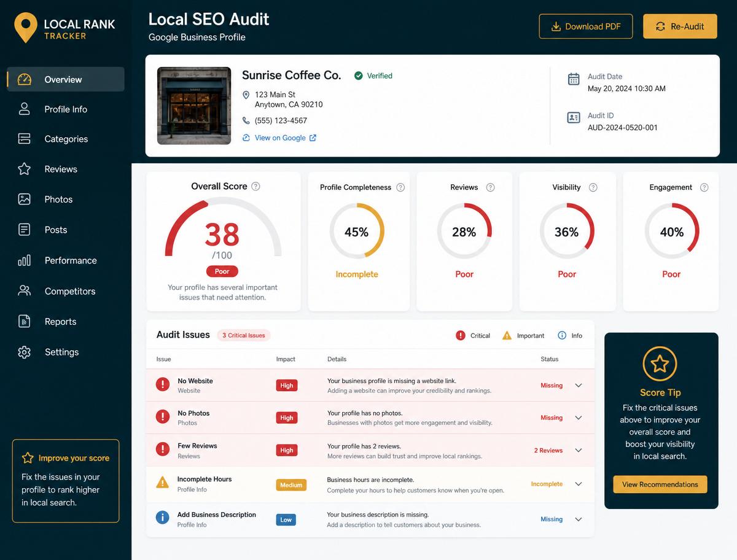Click the Sunrise Coffee Co. storefront thumbnail
The image size is (737, 560).
(194, 106)
